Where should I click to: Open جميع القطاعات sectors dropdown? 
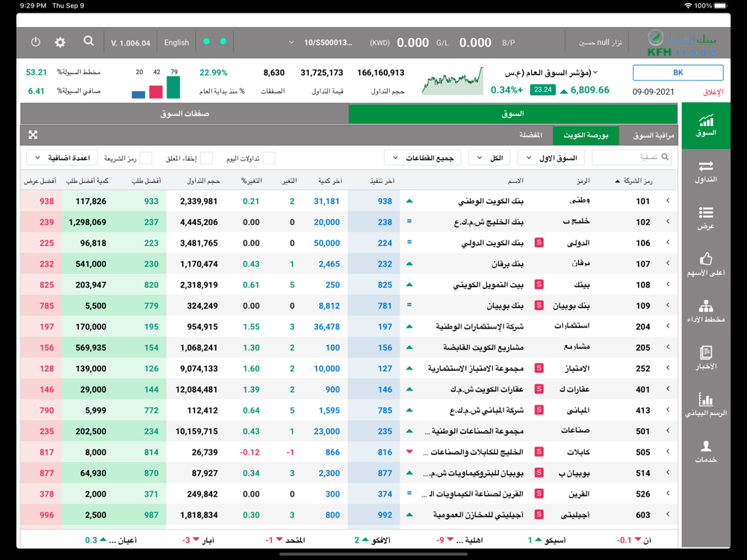(x=423, y=158)
